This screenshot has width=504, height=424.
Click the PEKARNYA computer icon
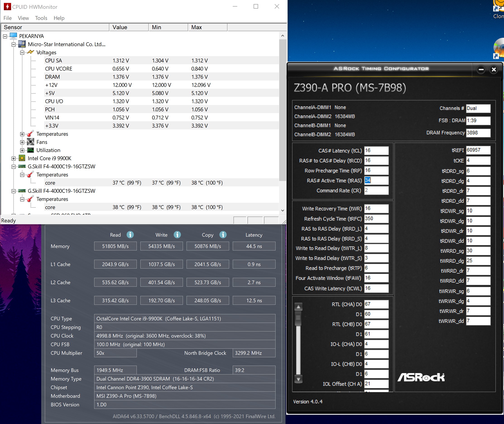pyautogui.click(x=14, y=36)
